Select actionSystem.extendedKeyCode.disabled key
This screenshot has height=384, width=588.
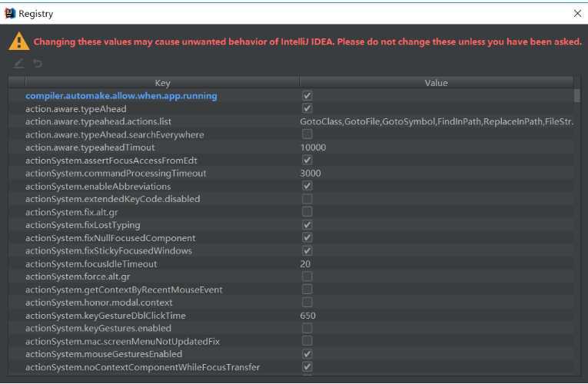pos(113,199)
